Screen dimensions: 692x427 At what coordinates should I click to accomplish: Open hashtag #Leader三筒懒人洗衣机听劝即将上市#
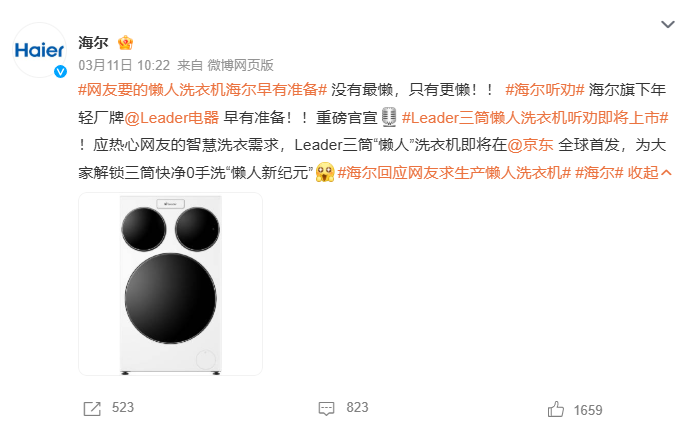535,118
